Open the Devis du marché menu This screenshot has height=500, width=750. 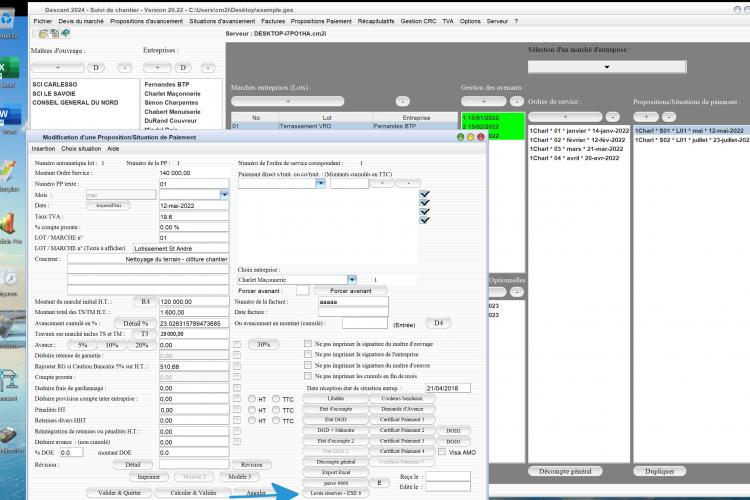pos(81,21)
